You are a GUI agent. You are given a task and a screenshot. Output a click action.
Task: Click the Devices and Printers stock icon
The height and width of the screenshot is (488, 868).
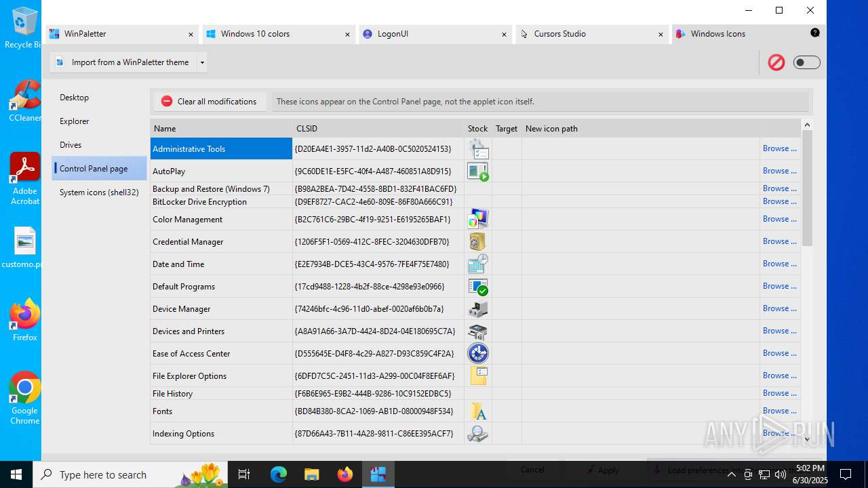478,331
